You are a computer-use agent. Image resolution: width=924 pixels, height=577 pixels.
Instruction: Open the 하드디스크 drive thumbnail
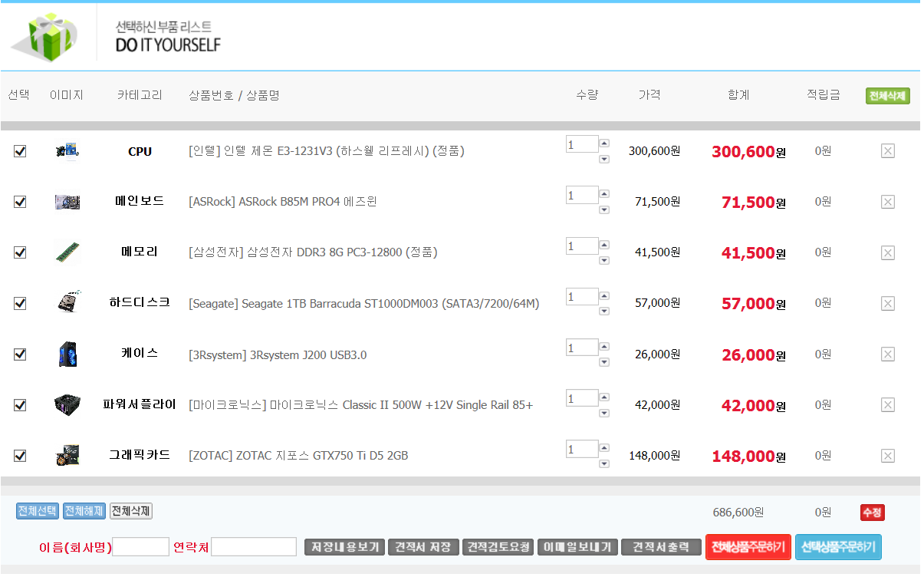pyautogui.click(x=67, y=302)
